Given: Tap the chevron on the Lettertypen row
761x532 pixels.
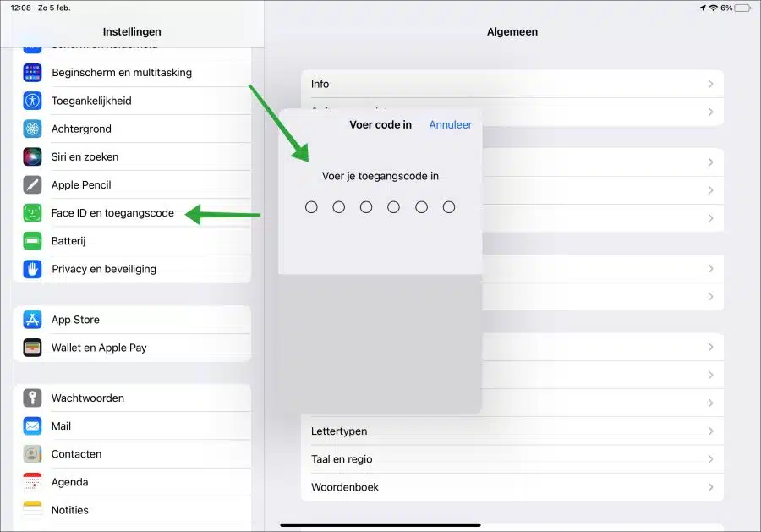Looking at the screenshot, I should click(x=710, y=431).
